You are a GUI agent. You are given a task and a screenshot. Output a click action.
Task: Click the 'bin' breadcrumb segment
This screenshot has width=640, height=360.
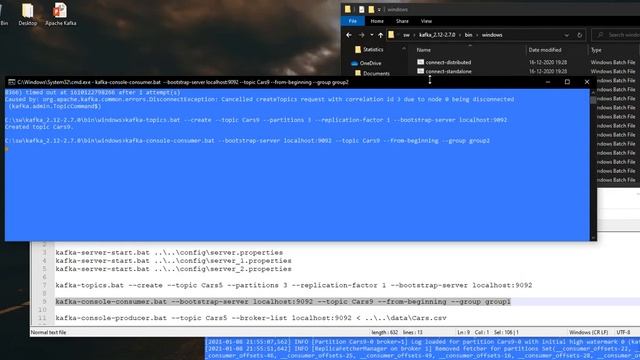coord(468,35)
